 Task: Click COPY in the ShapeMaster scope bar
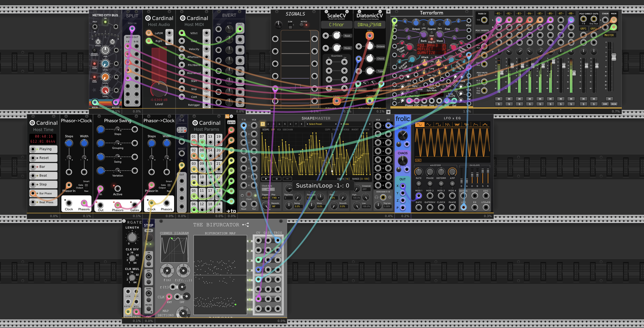(328, 130)
